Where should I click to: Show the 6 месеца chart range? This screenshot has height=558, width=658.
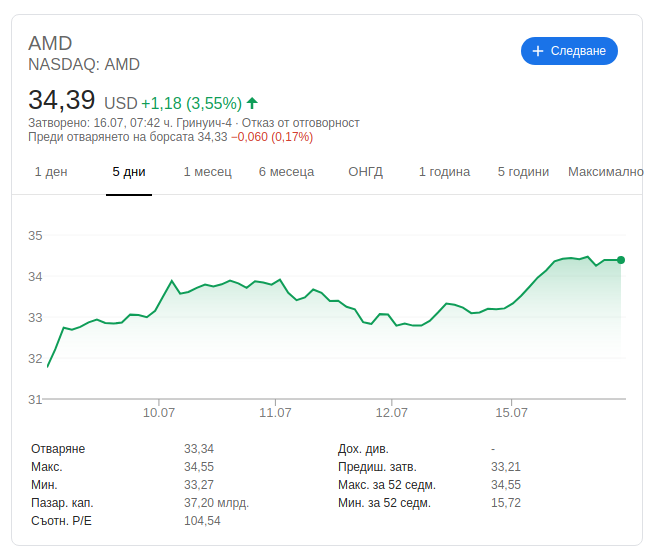pyautogui.click(x=286, y=172)
